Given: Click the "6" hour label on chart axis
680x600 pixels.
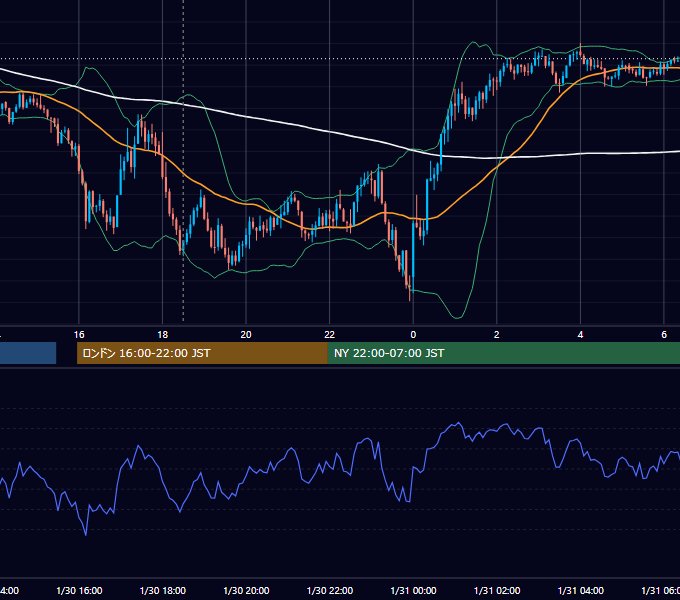Looking at the screenshot, I should [664, 335].
